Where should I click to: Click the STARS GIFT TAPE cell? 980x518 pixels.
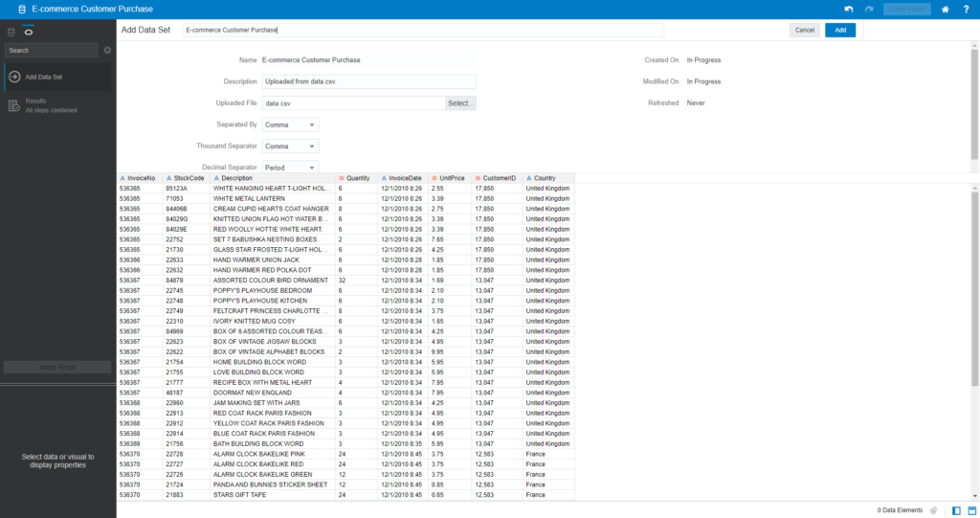tap(273, 495)
